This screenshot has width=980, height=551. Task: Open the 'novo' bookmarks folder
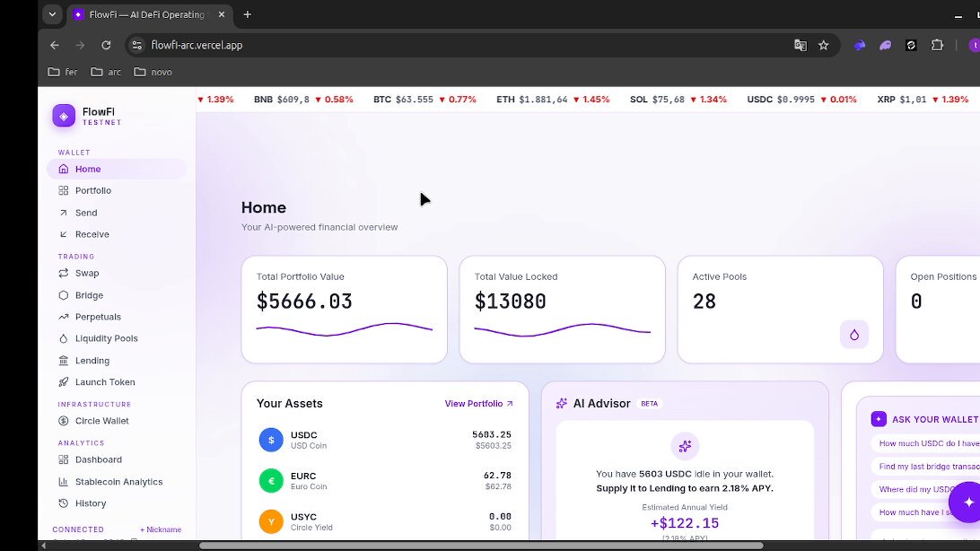pos(153,72)
